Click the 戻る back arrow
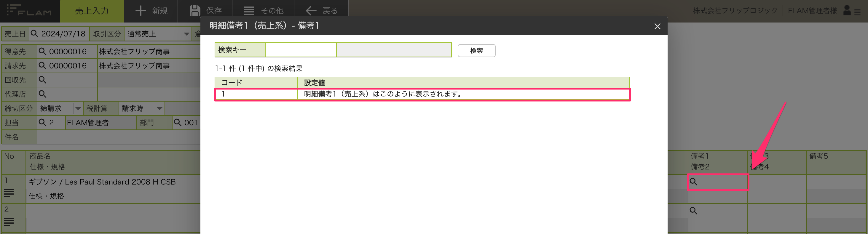 [x=311, y=11]
